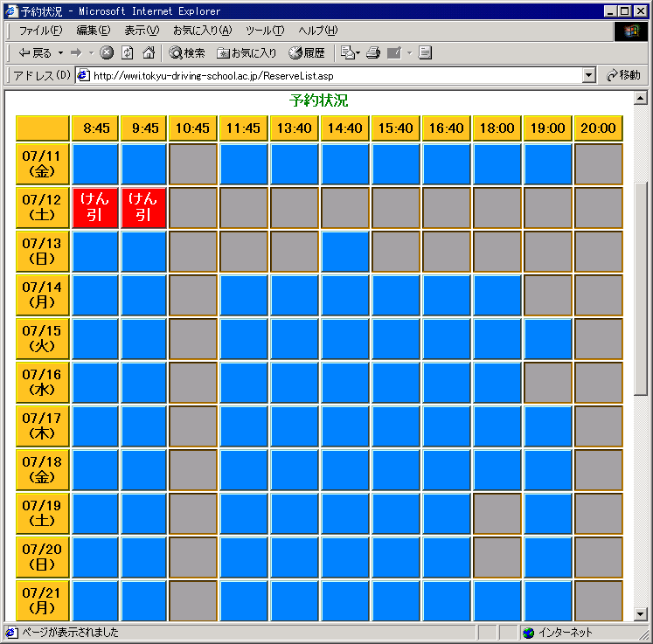Select blue 19:00 slot on 07/19
Image resolution: width=653 pixels, height=644 pixels.
click(547, 514)
